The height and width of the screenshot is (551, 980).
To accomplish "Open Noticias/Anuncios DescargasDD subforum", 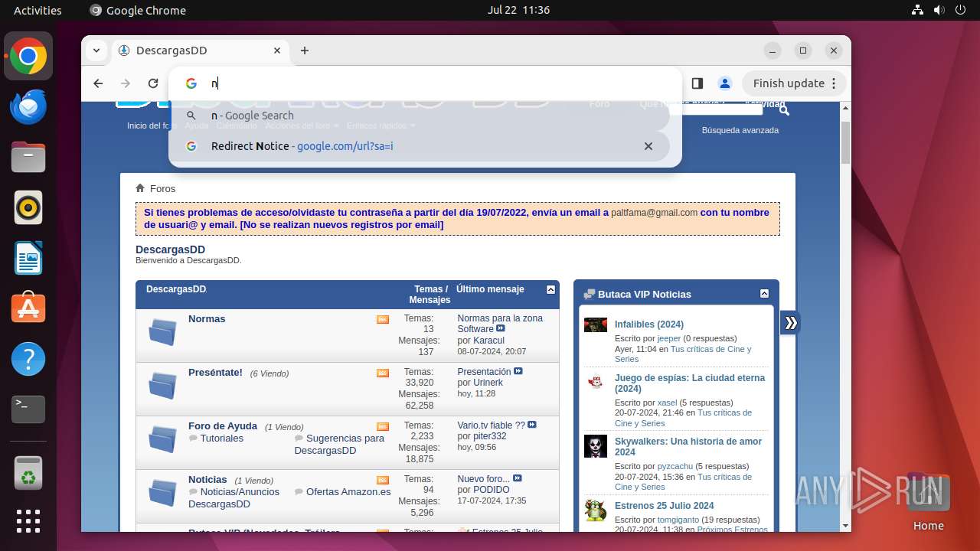I will click(x=234, y=498).
